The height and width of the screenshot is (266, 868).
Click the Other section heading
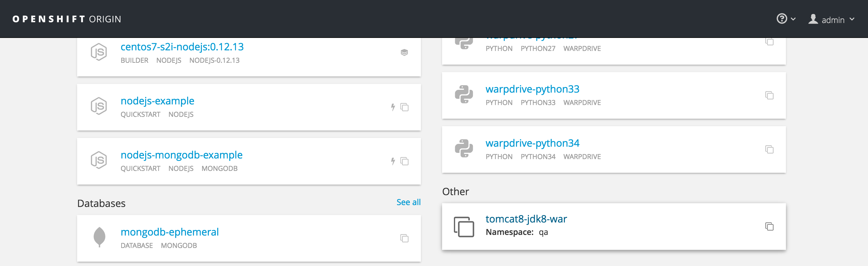pos(455,192)
